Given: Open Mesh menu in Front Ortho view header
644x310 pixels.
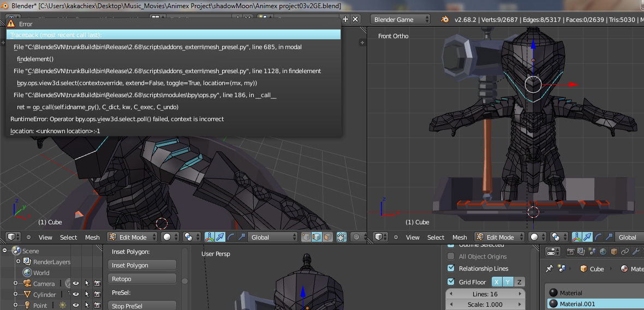Looking at the screenshot, I should 460,237.
